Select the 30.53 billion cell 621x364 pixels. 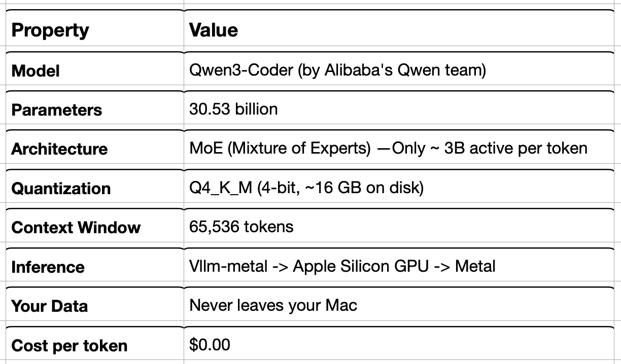pyautogui.click(x=399, y=110)
